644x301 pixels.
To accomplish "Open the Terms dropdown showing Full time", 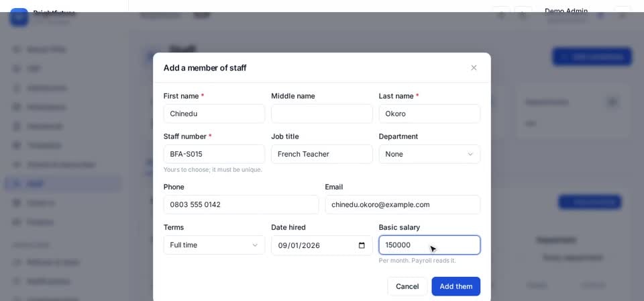I will pyautogui.click(x=214, y=245).
